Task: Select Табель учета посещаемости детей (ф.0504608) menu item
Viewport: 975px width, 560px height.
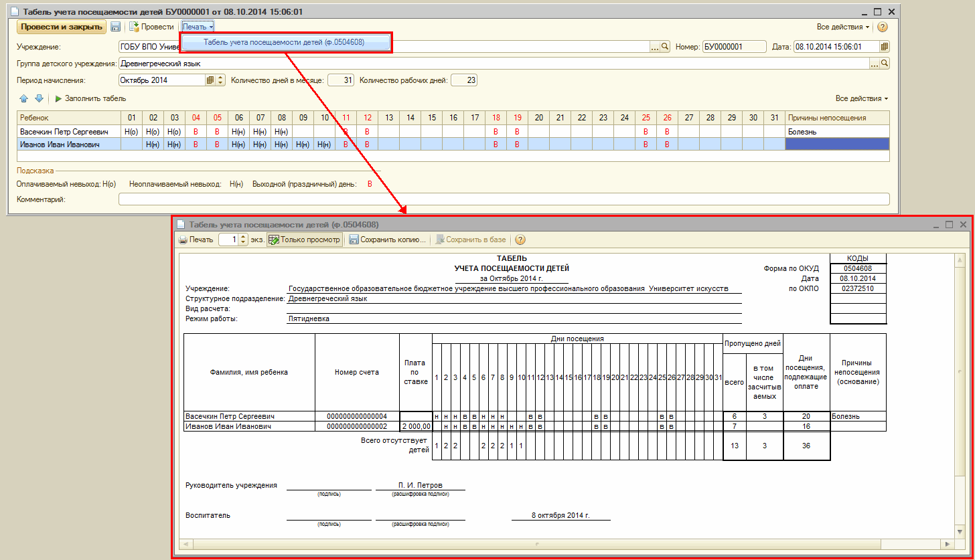Action: point(284,42)
